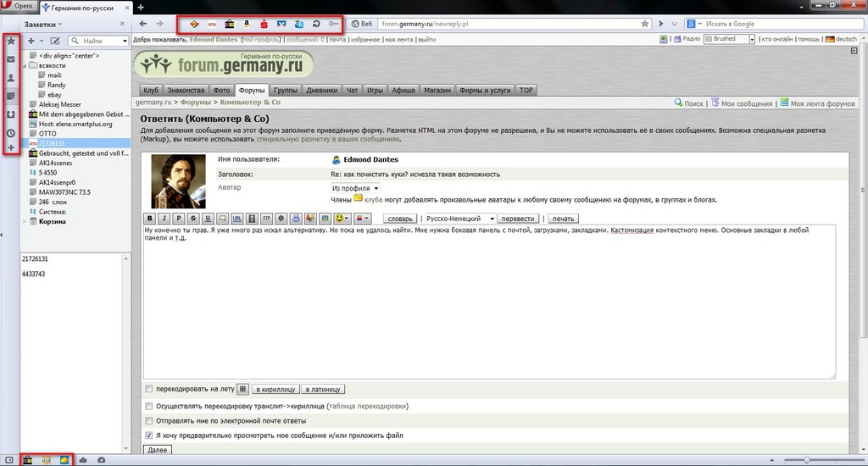868x466 pixels.
Task: Toggle the panels with status bar icon
Action: (8, 460)
